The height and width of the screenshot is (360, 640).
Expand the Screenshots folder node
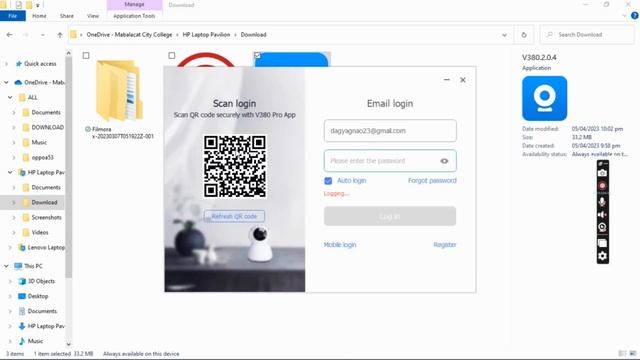click(13, 218)
